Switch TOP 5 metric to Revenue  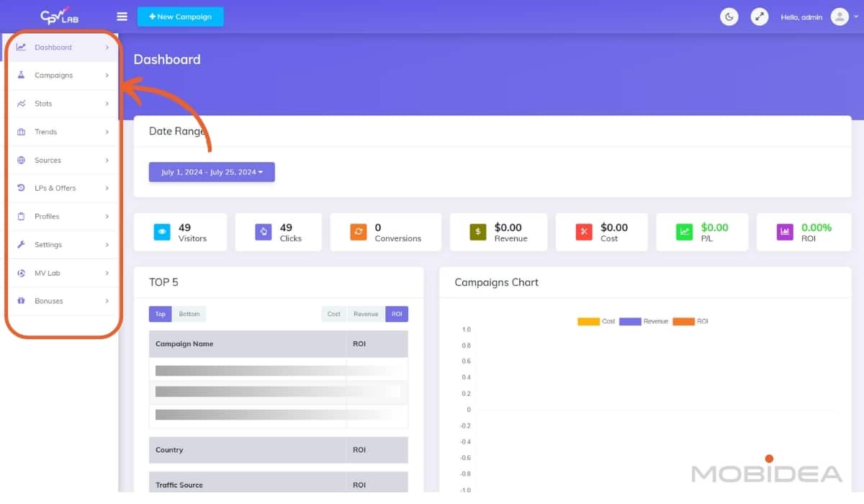(x=366, y=314)
